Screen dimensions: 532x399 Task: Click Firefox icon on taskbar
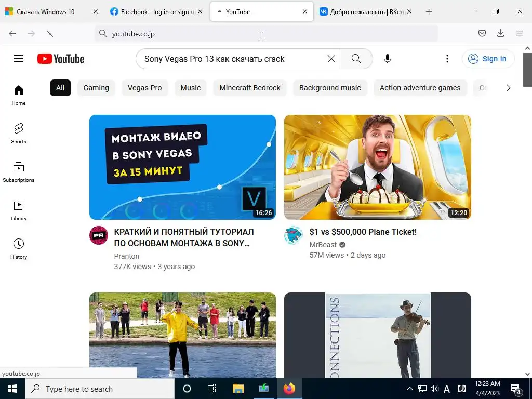[289, 389]
